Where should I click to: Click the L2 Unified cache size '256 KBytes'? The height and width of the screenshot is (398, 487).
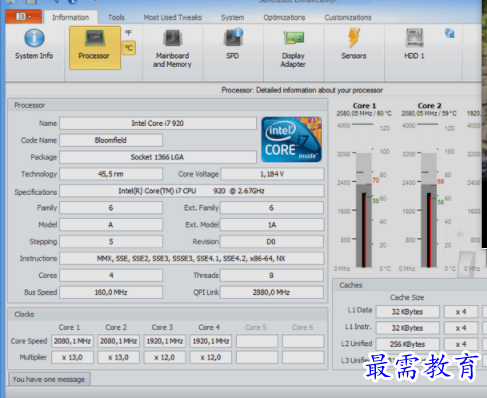[408, 344]
